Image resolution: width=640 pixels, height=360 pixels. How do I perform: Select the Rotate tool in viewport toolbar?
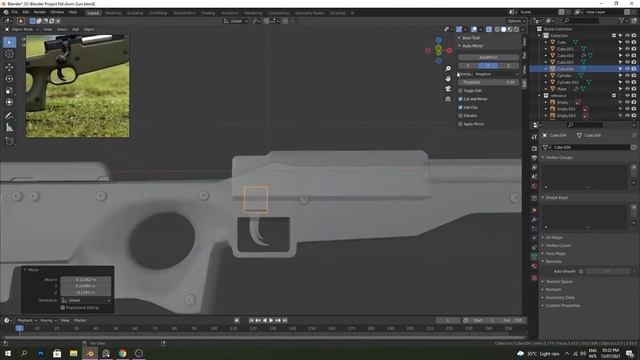[9, 79]
